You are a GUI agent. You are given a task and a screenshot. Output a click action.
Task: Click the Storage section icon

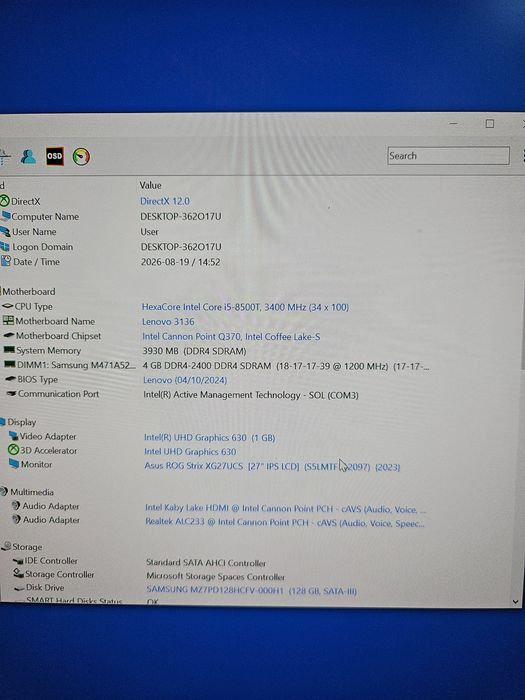pos(6,546)
